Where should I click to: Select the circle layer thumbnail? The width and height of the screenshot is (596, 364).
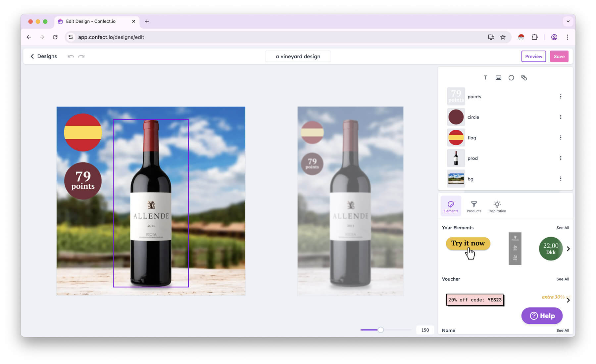456,117
